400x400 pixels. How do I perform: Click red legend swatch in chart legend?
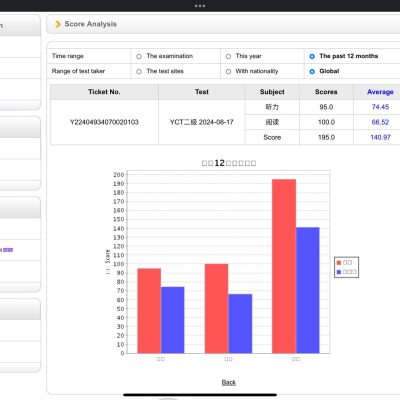point(339,263)
